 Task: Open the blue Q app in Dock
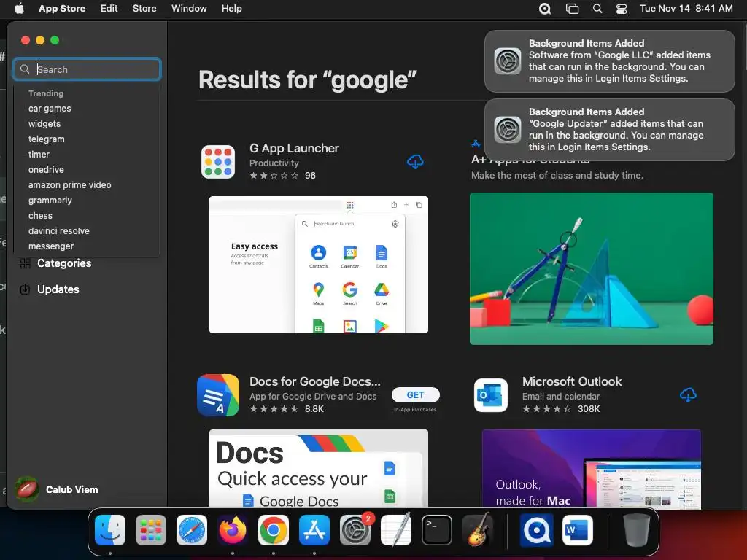coord(536,530)
